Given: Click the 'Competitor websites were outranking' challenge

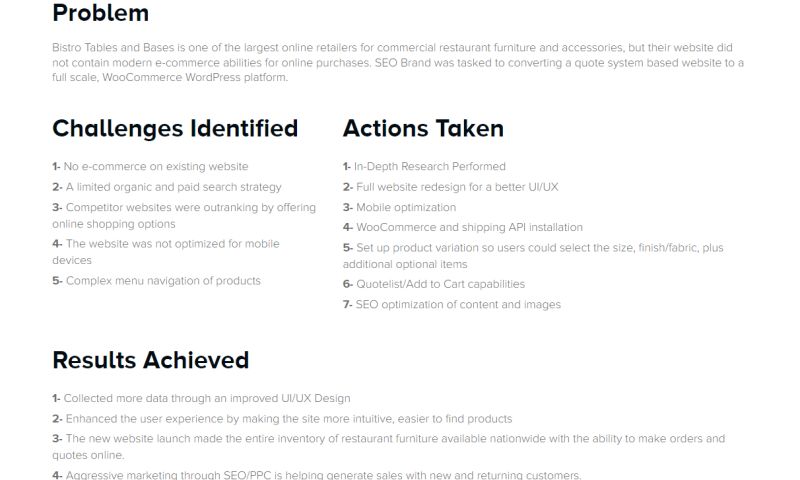Looking at the screenshot, I should [184, 216].
